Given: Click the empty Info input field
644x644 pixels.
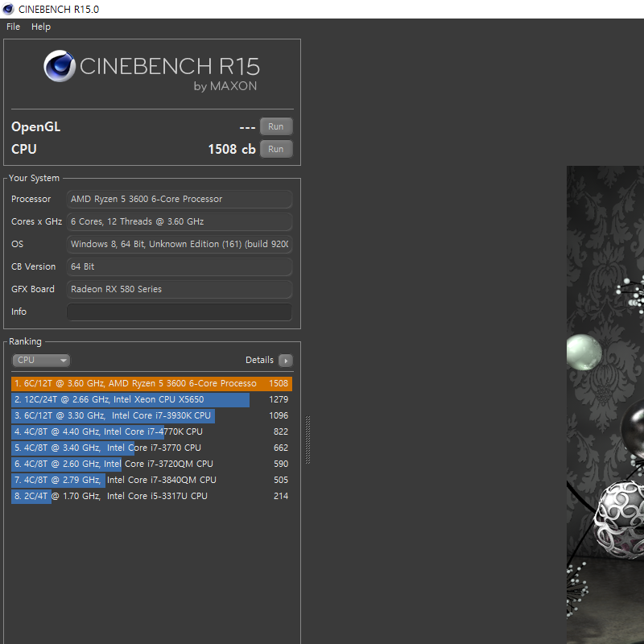Looking at the screenshot, I should pos(180,312).
